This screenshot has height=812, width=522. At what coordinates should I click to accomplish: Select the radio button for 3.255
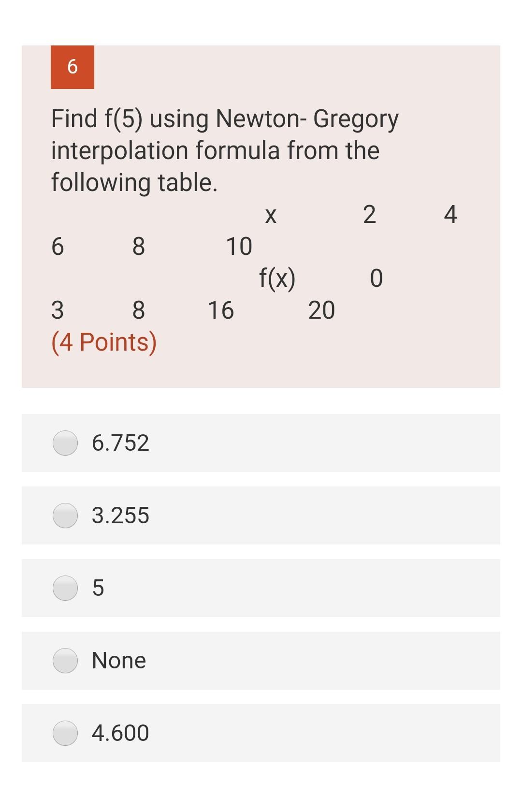pyautogui.click(x=65, y=516)
